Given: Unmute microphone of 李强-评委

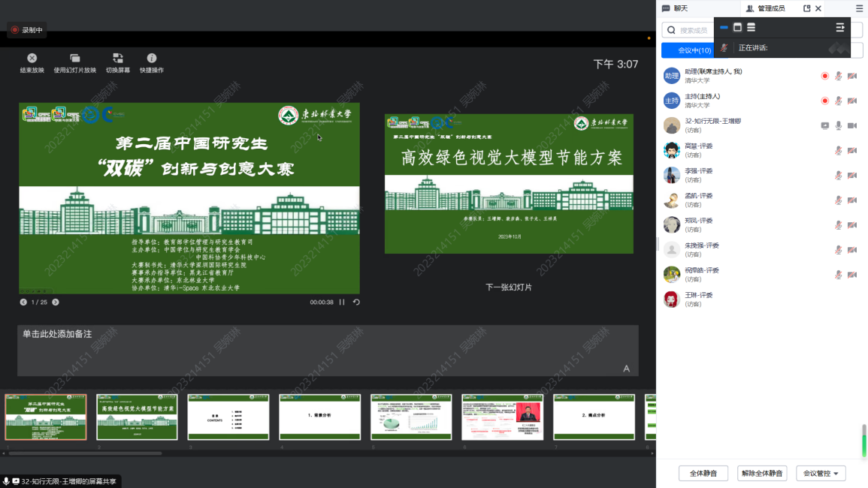Looking at the screenshot, I should tap(838, 175).
